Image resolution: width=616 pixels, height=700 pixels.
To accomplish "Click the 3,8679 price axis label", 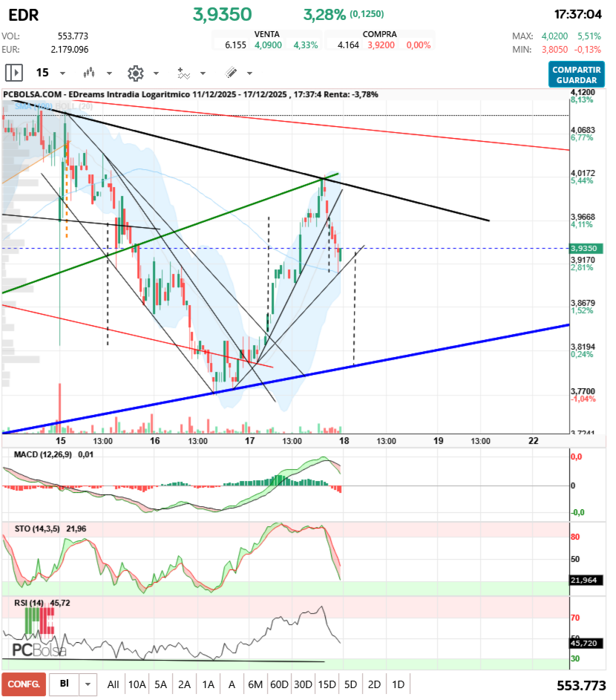I will coord(583,303).
